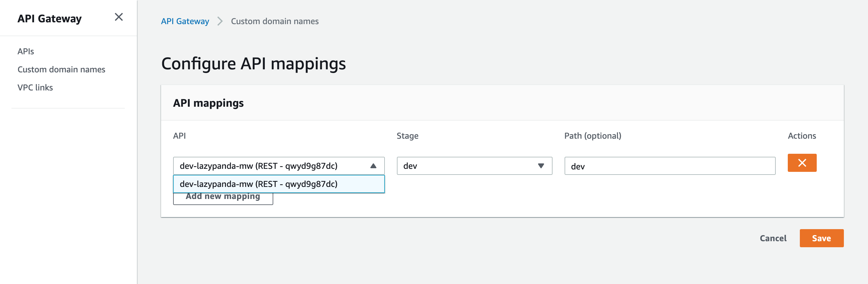
Task: Click the Stage column label
Action: [x=407, y=136]
